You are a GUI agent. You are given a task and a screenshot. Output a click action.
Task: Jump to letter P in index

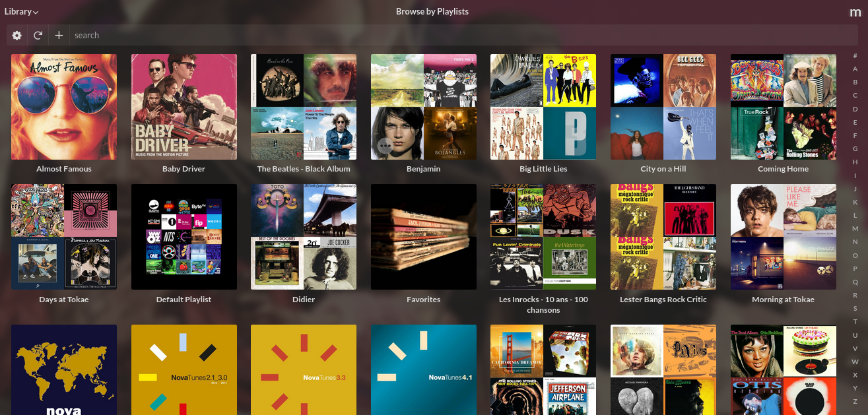[855, 269]
